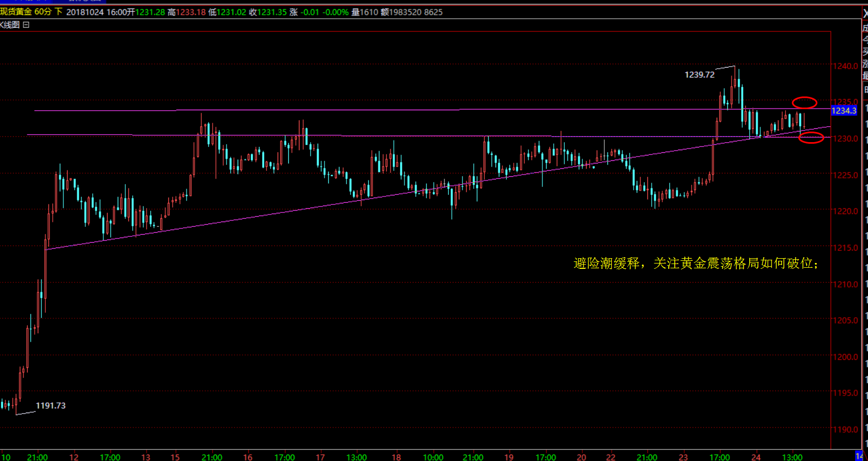The height and width of the screenshot is (461, 868).
Task: Click the K线图 chart label
Action: coord(10,25)
